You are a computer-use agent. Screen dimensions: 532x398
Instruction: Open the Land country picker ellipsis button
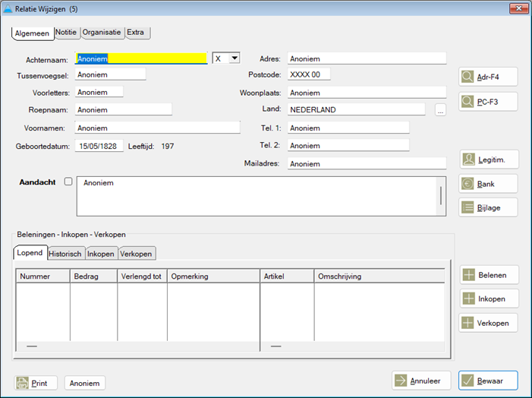439,110
